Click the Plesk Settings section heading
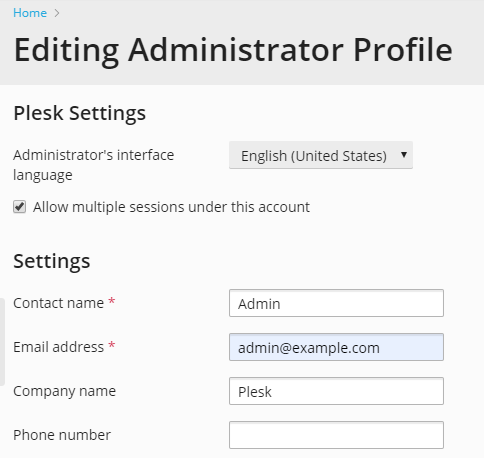 point(79,113)
